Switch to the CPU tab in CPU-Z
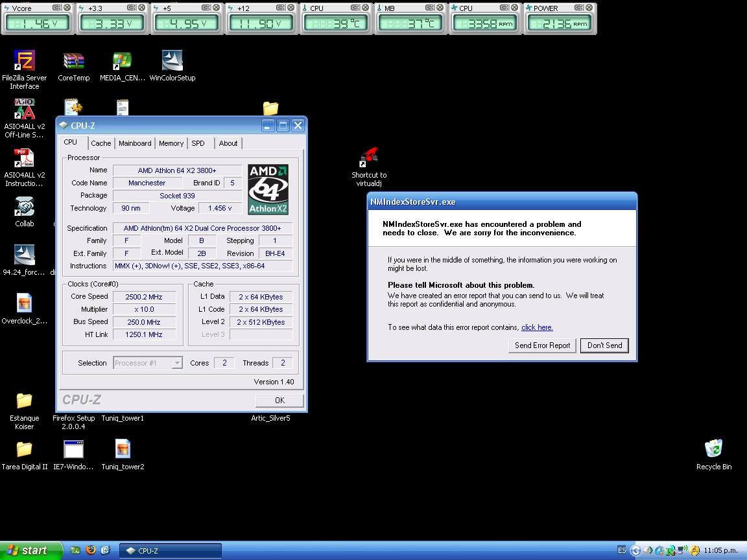Image resolution: width=747 pixels, height=560 pixels. (x=71, y=143)
